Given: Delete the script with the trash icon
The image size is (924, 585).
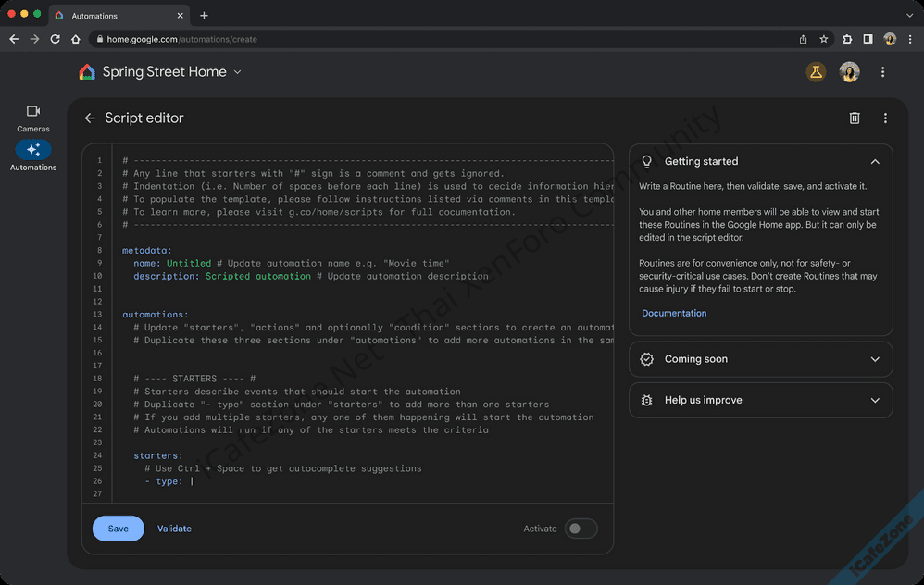Looking at the screenshot, I should (x=855, y=118).
